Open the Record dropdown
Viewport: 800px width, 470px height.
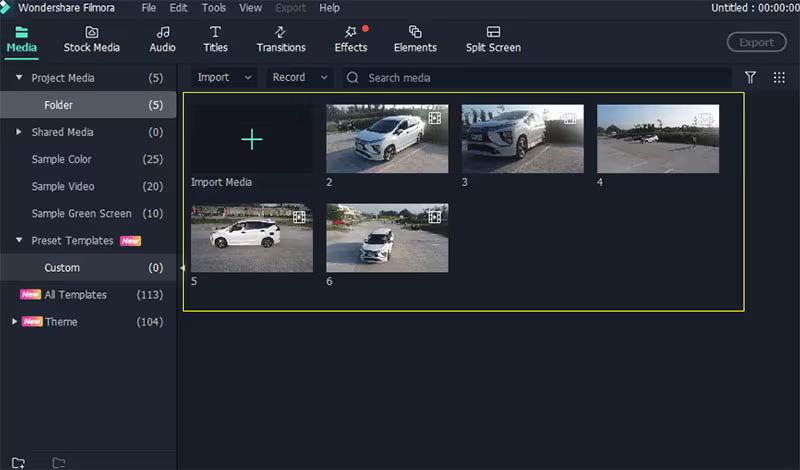coord(299,78)
